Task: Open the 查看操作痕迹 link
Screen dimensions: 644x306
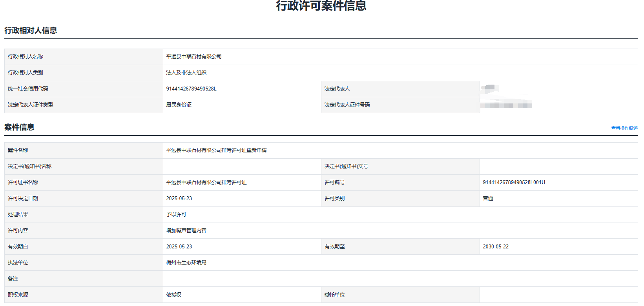Action: click(x=624, y=128)
